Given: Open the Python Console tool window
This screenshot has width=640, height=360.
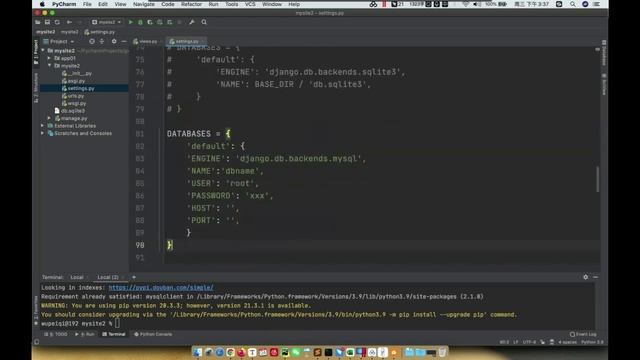Looking at the screenshot, I should [x=153, y=334].
